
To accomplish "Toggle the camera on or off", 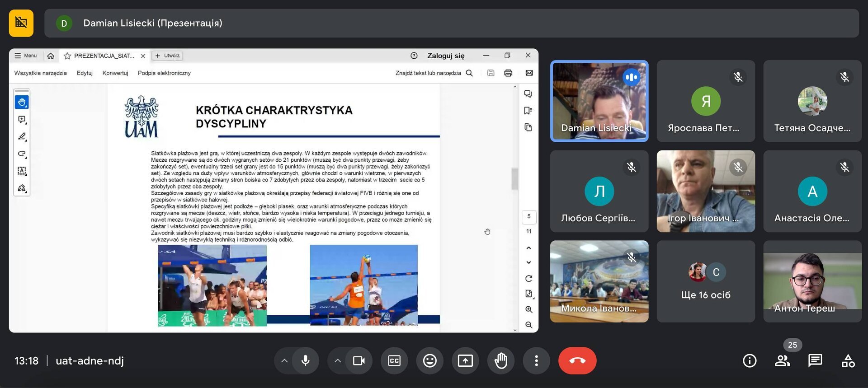I will [359, 360].
